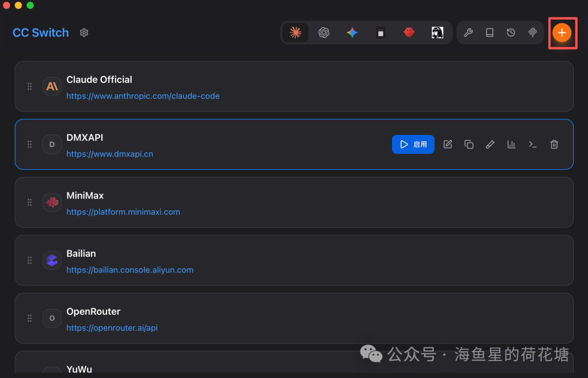Screen dimensions: 588x378
Task: Select the DMXAPI provider name
Action: point(85,138)
